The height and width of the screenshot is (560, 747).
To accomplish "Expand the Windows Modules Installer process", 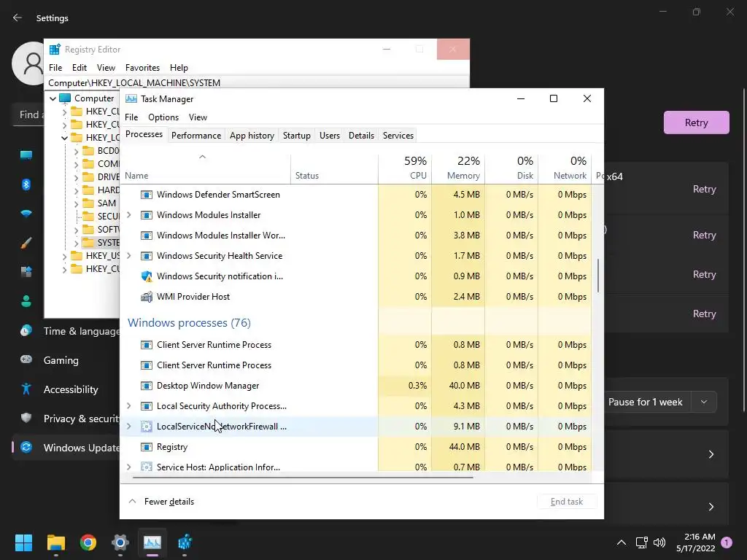I will 129,215.
